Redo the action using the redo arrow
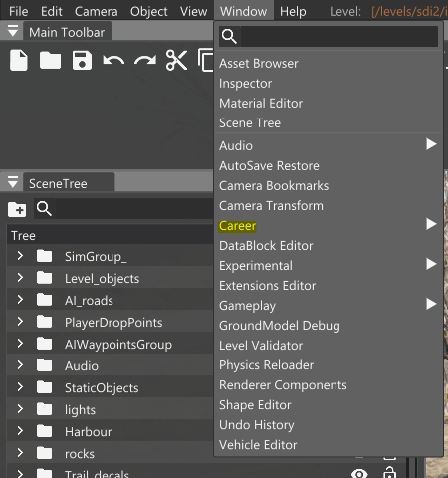 tap(145, 61)
